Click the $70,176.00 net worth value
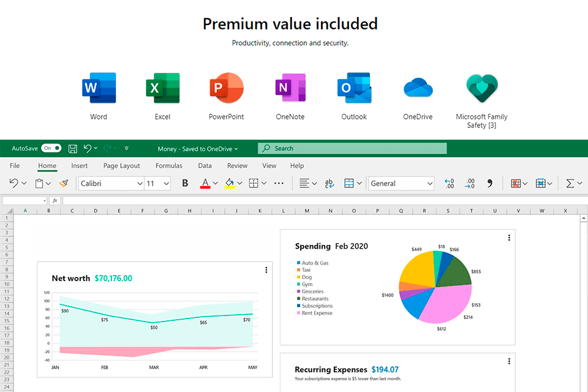The height and width of the screenshot is (392, 588). coord(113,278)
